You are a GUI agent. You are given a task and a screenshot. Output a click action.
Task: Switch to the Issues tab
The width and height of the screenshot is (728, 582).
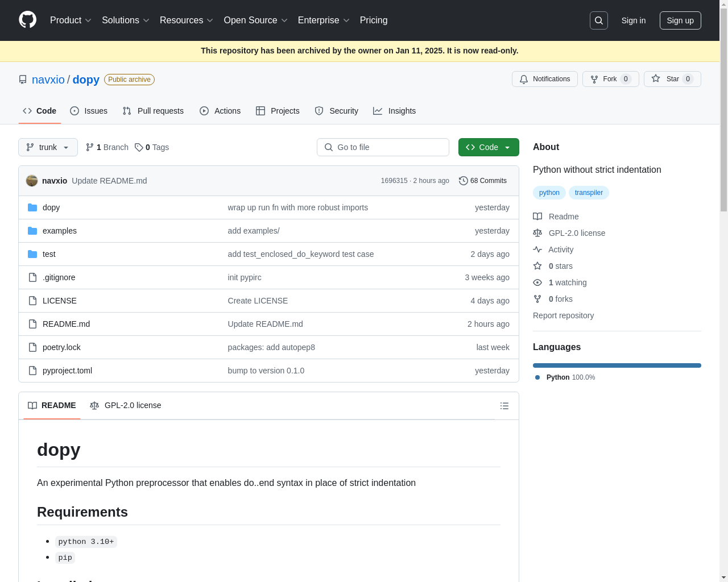pos(89,111)
